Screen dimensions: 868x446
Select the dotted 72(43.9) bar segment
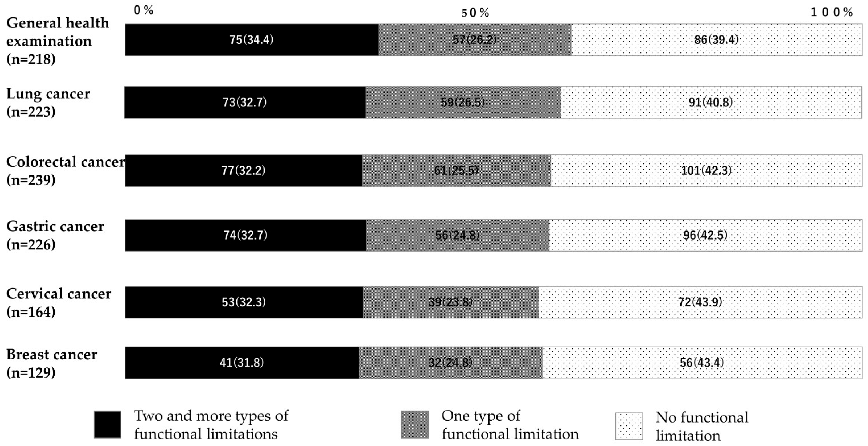point(700,302)
